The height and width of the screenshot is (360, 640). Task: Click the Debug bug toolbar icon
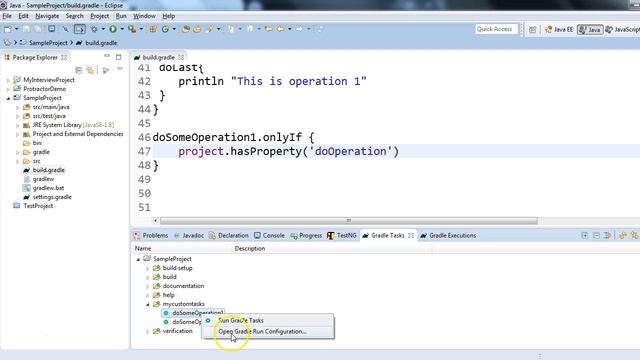point(94,29)
